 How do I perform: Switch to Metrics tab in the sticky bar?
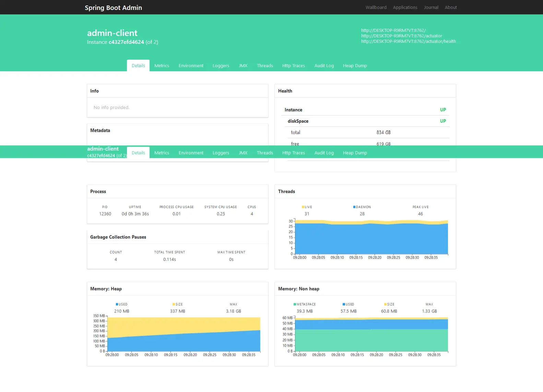[x=162, y=152]
